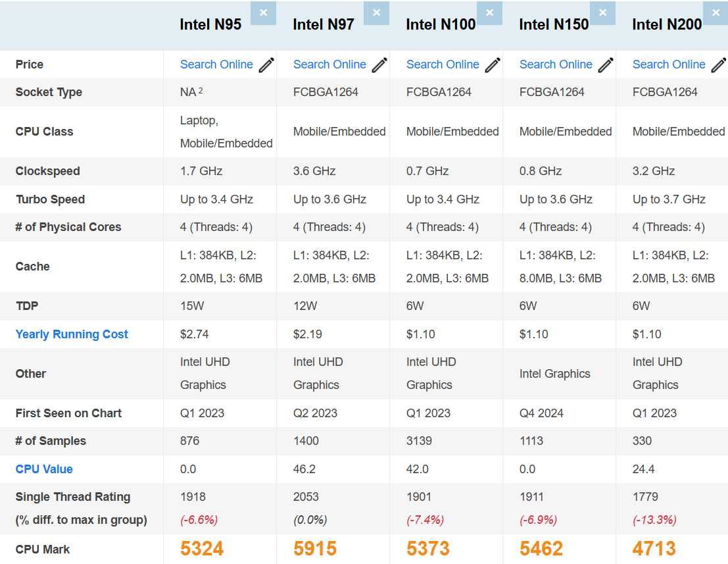Viewport: 728px width, 564px height.
Task: Remove Intel N97 from the comparison
Action: click(x=376, y=13)
